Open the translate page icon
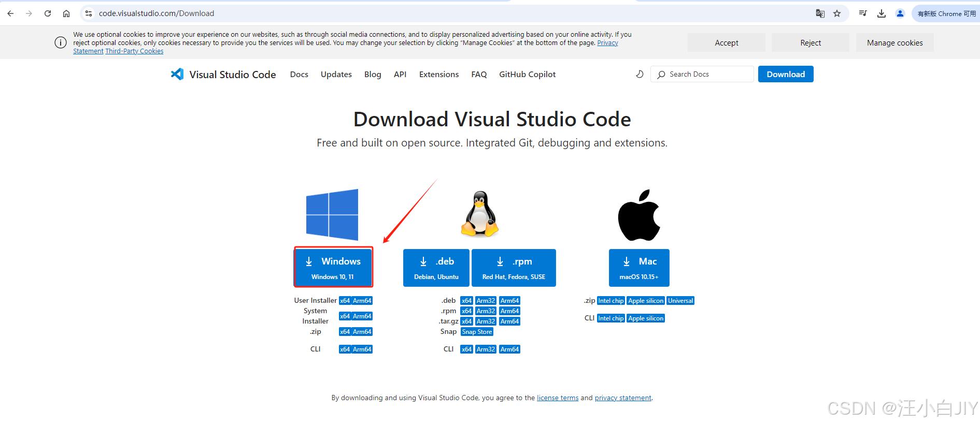This screenshot has height=425, width=980. click(x=820, y=13)
